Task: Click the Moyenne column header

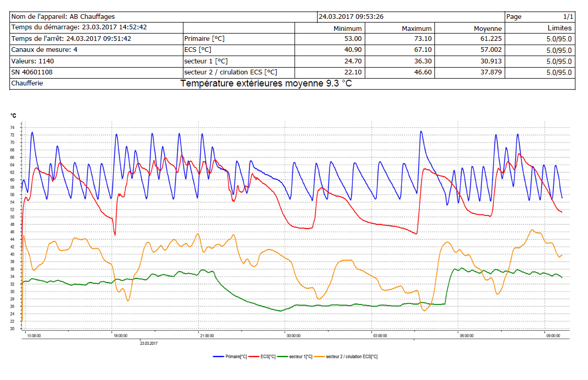Action: pos(487,28)
